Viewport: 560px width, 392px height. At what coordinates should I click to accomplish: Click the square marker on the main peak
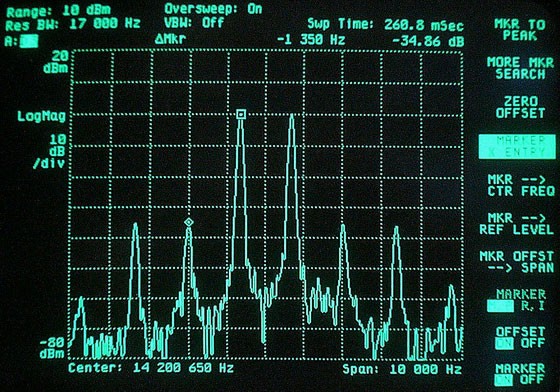241,114
